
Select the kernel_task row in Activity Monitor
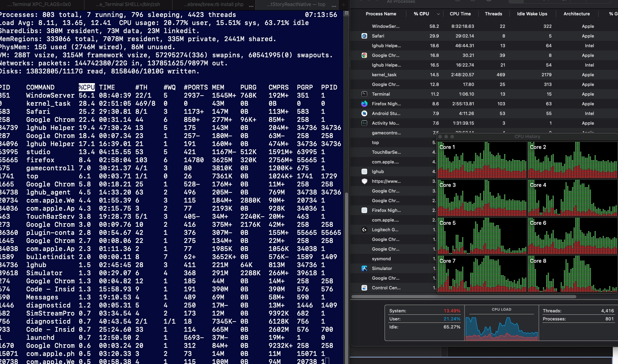484,75
